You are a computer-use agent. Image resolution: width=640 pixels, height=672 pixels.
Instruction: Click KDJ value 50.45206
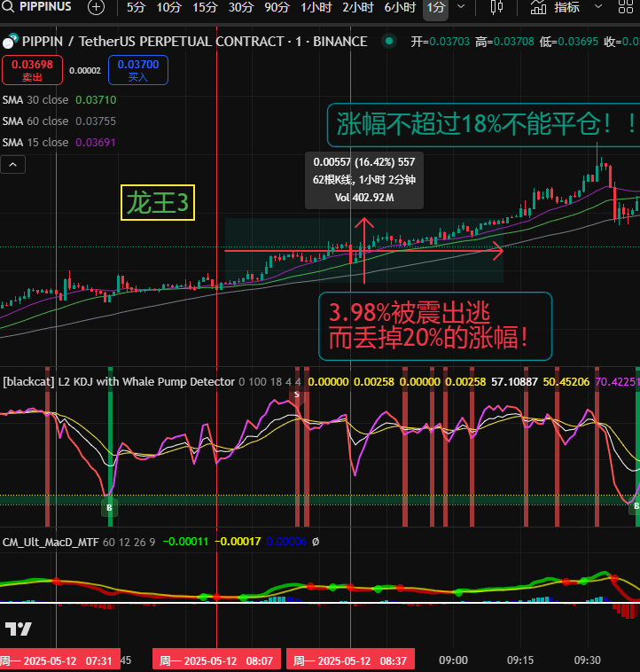[566, 381]
